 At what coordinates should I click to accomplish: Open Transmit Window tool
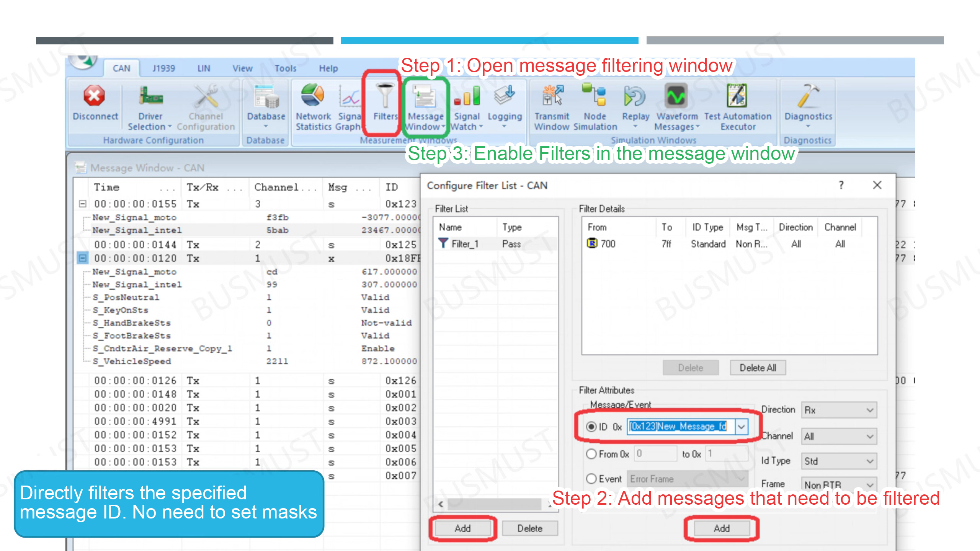click(552, 96)
